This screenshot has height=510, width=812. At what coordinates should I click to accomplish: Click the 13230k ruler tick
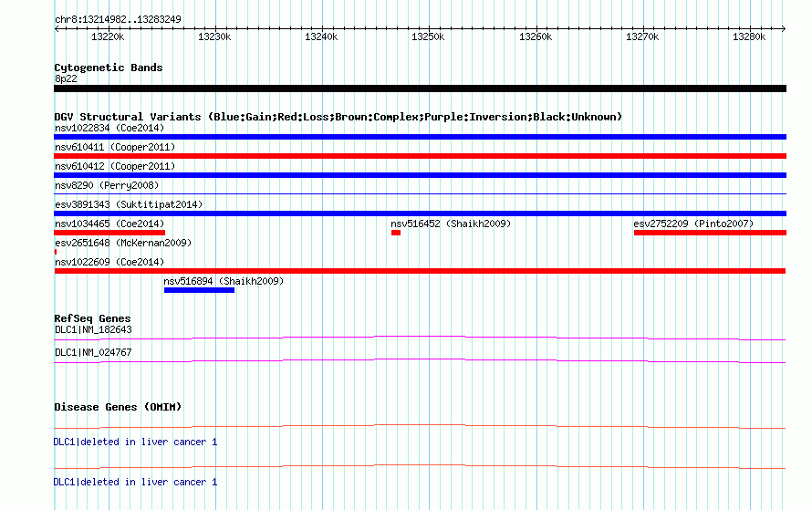click(x=214, y=36)
